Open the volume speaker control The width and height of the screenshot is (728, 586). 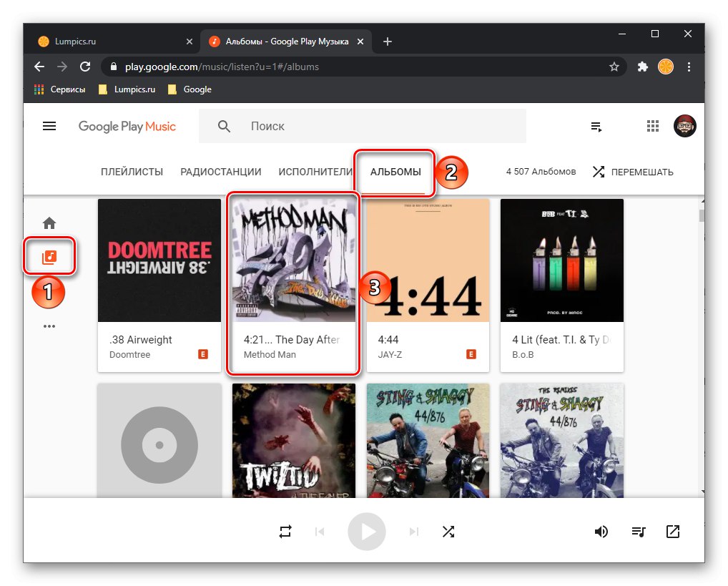(601, 532)
